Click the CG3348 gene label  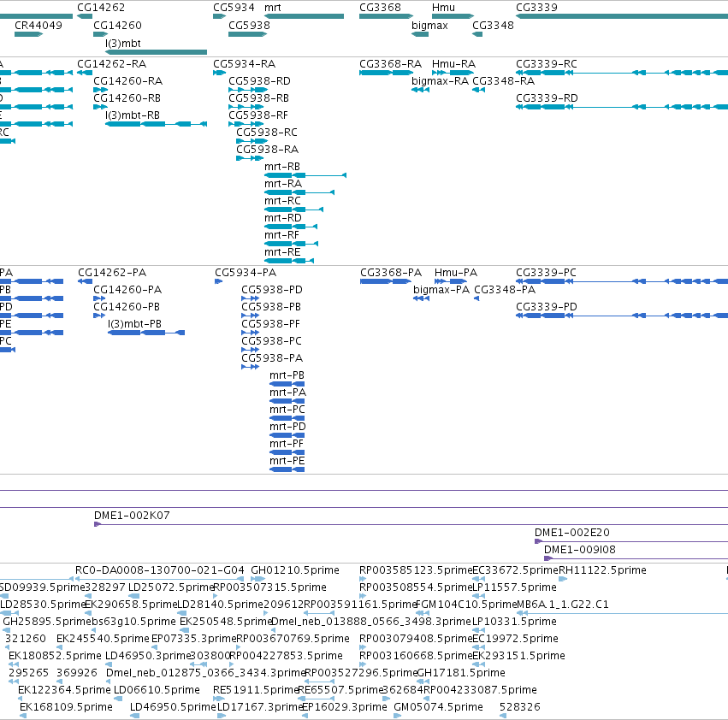point(493,26)
